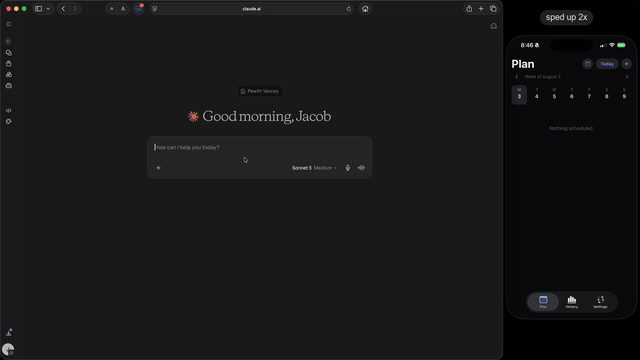Go to previous week with left chevron
Screen dimensions: 640x360
[x=516, y=77]
